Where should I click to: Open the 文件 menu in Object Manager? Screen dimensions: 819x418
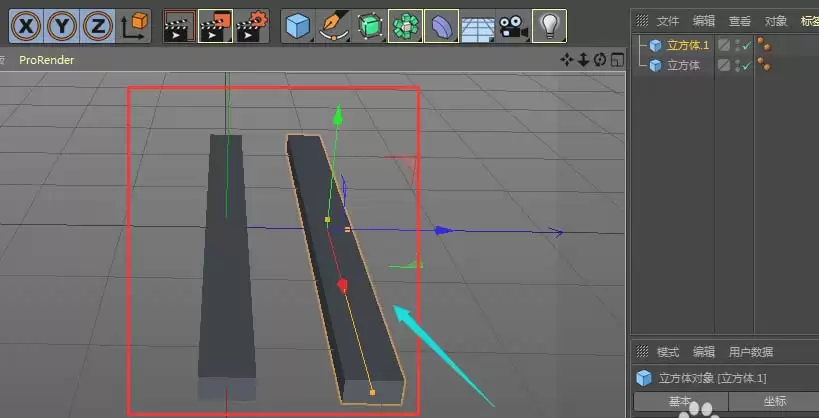coord(668,21)
